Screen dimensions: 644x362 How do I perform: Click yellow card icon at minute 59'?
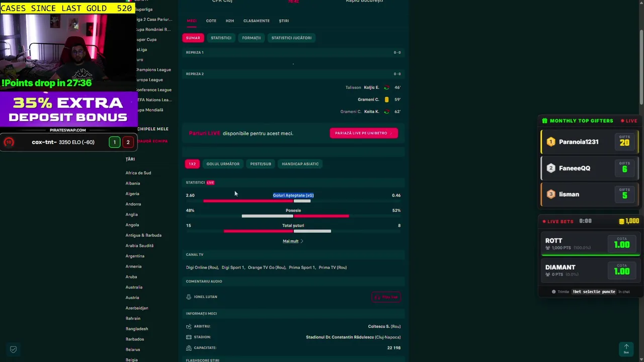click(386, 100)
